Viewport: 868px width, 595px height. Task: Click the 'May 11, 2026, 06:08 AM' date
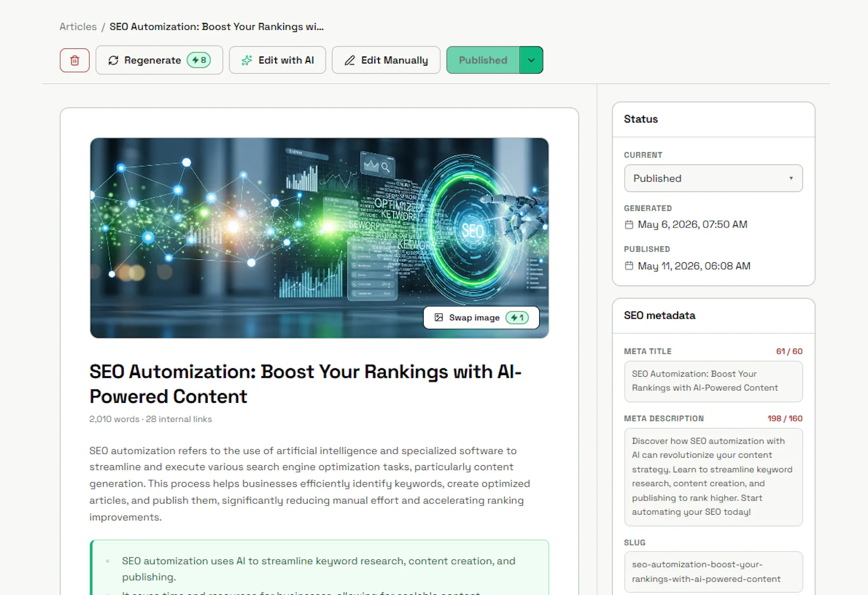click(x=694, y=266)
